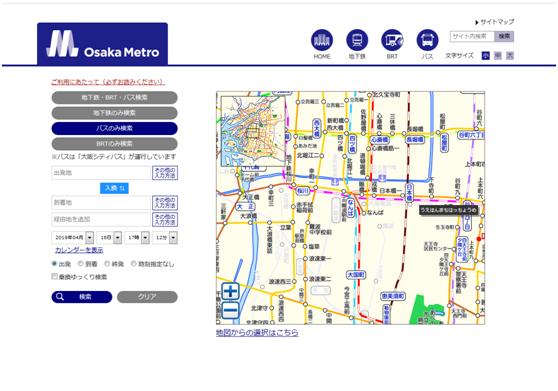The height and width of the screenshot is (391, 558).
Task: Select 大正 station label on map
Action: click(x=246, y=207)
